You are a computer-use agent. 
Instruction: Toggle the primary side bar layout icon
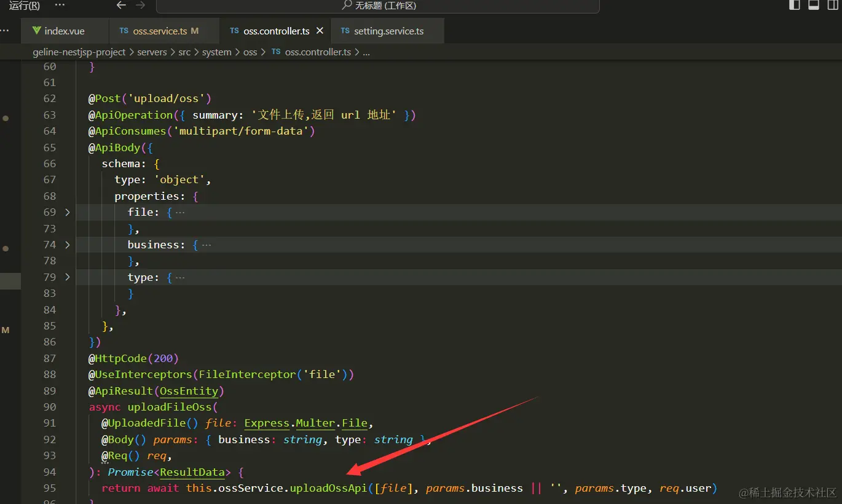pos(795,5)
